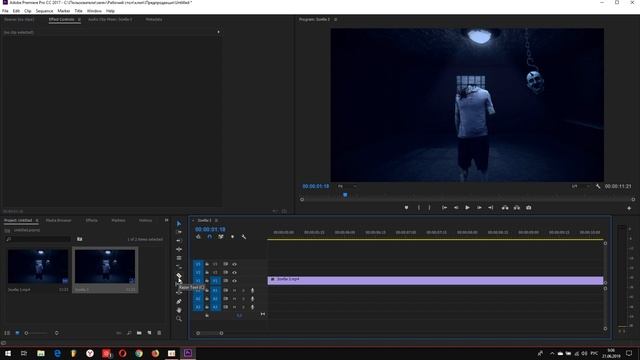
Task: Toggle A1 voice-over record microphone
Action: click(x=252, y=290)
